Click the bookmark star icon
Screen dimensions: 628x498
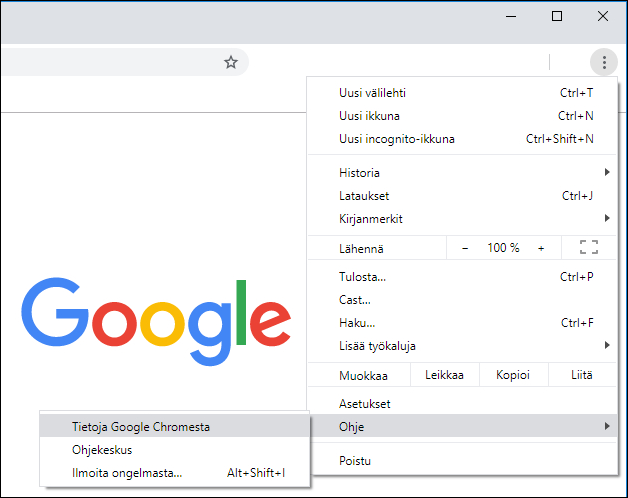[x=231, y=62]
